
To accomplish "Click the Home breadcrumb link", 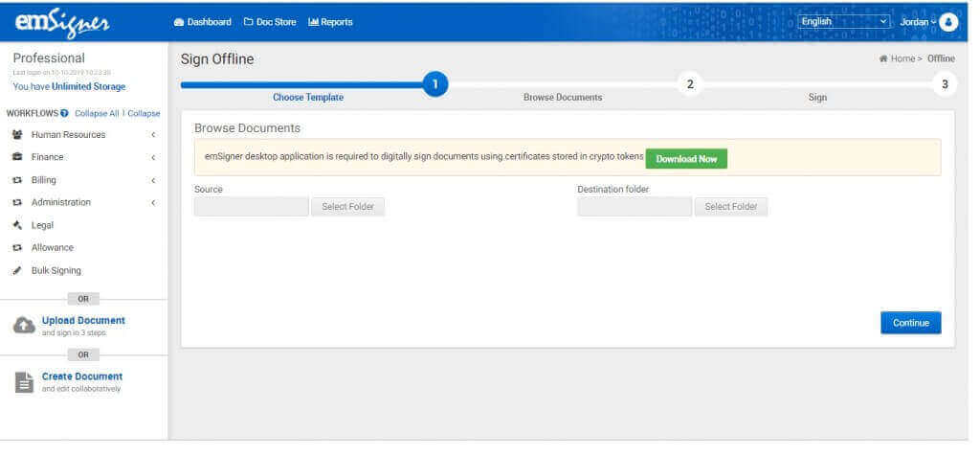I will [902, 58].
